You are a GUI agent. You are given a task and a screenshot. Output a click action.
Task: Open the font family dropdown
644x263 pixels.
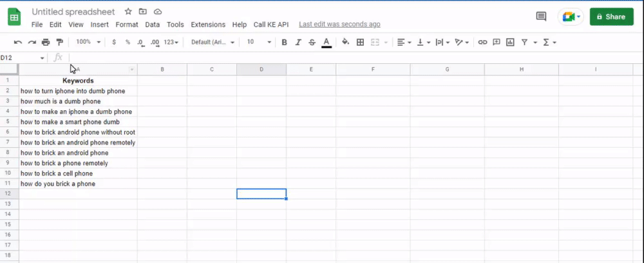(213, 43)
